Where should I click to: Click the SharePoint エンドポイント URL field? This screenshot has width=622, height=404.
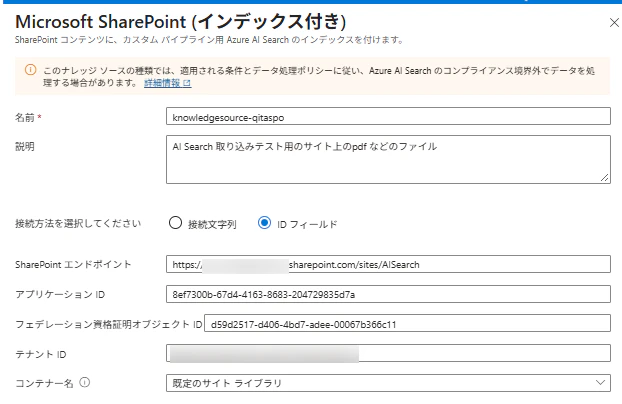[x=388, y=264]
